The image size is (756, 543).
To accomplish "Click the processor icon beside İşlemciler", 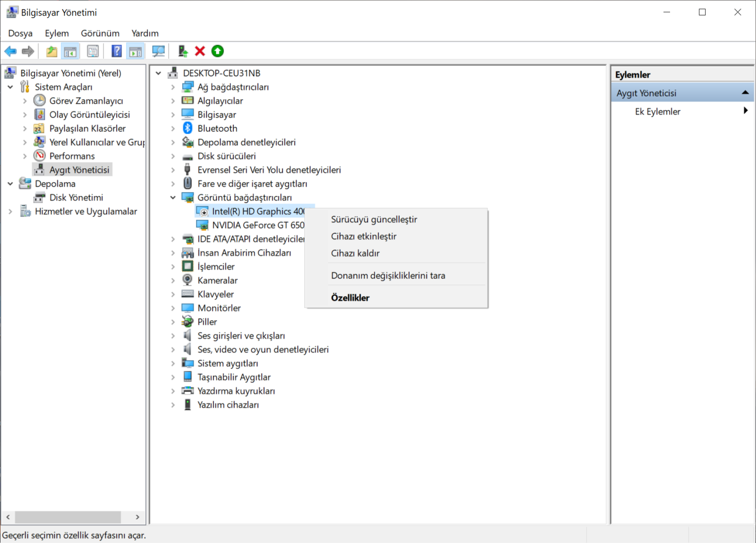I will [x=187, y=266].
